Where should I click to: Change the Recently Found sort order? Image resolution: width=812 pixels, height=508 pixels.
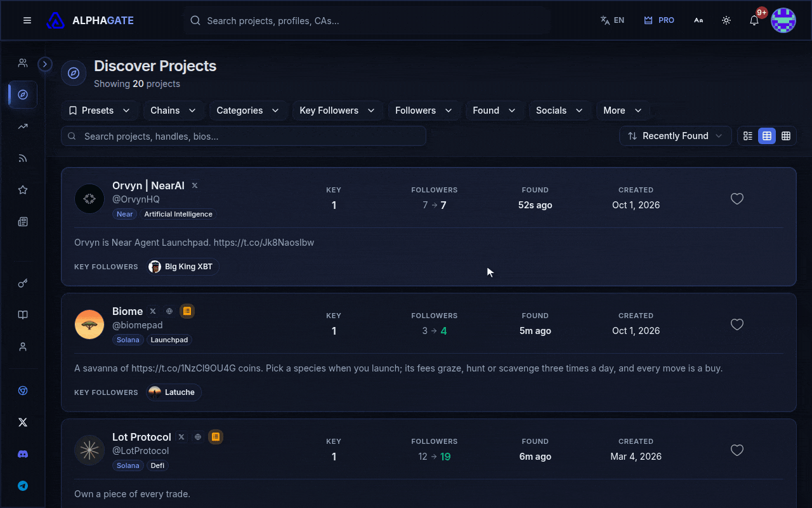pos(675,136)
